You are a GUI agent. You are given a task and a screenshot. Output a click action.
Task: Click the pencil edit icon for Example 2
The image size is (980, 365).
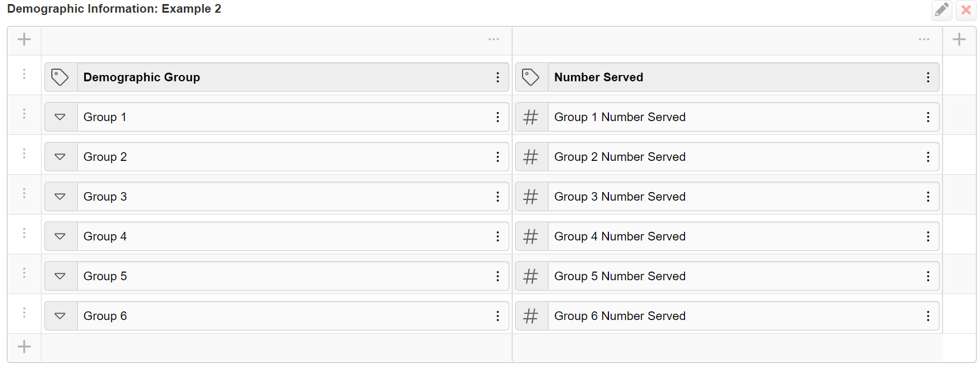(942, 10)
